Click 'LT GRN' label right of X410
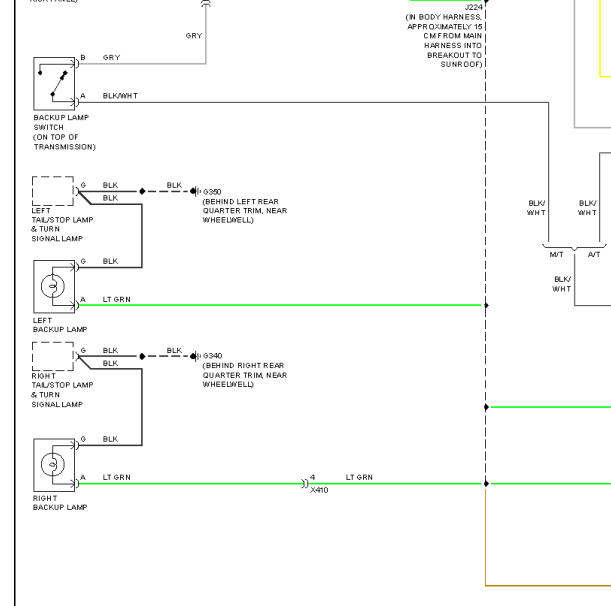 tap(359, 477)
